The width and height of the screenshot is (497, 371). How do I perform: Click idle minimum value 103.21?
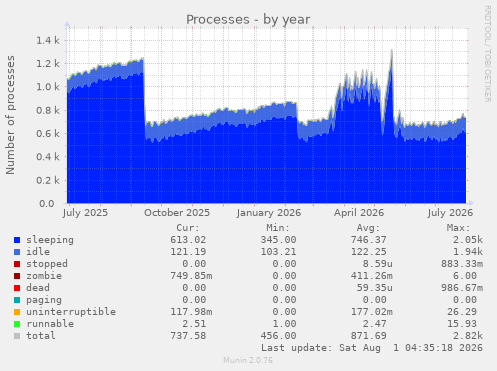pos(278,252)
